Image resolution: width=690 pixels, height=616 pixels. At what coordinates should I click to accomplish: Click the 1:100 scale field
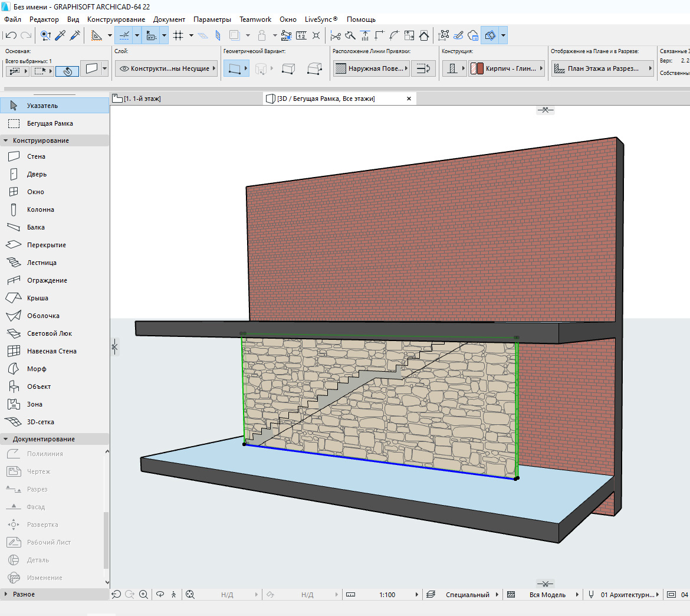pyautogui.click(x=387, y=595)
